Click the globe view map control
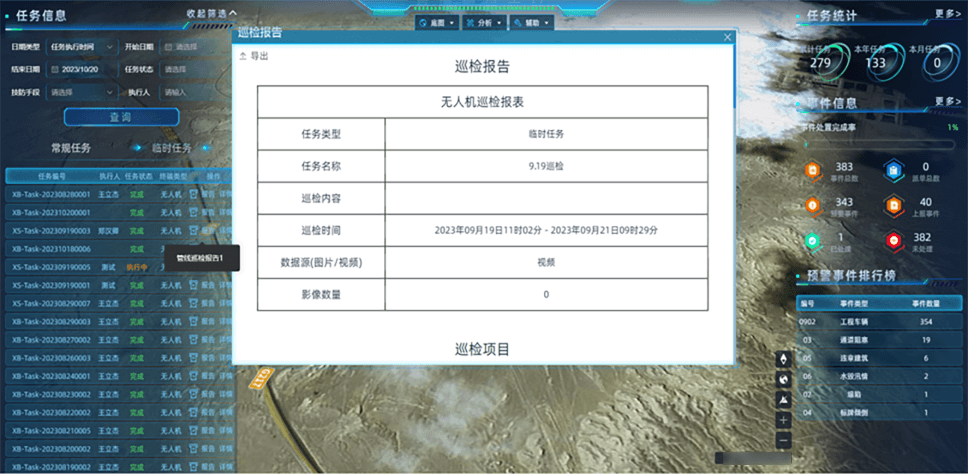Viewport: 968px width, 474px height. 783,379
